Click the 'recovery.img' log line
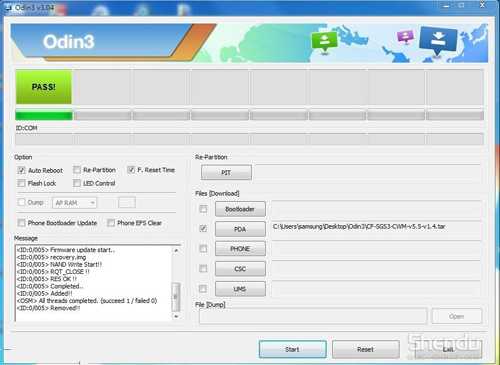 click(51, 257)
